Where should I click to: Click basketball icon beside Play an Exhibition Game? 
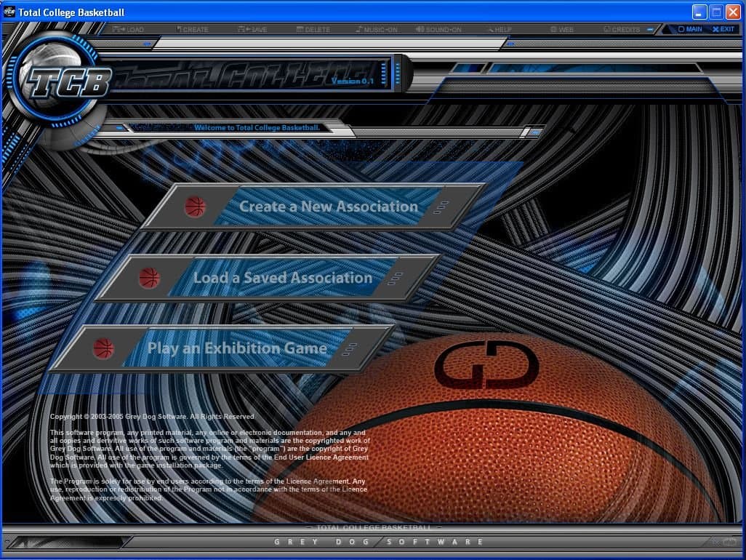coord(104,349)
